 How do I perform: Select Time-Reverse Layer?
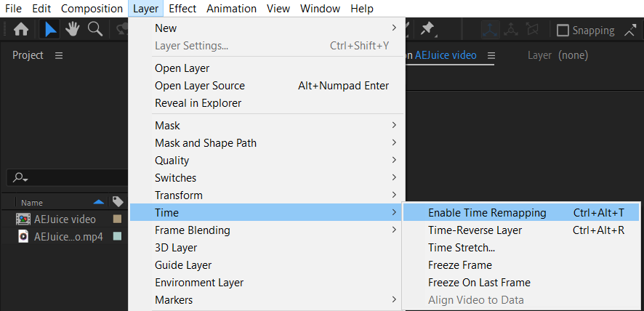pos(475,230)
